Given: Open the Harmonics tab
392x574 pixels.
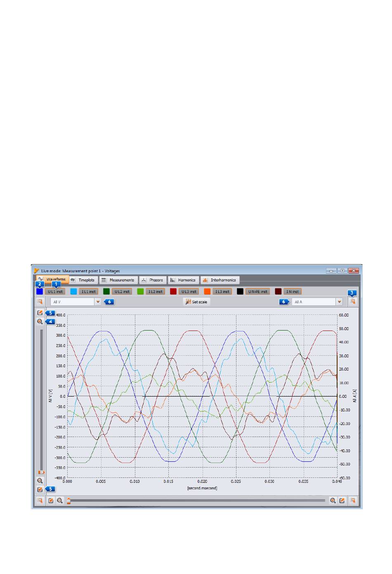Looking at the screenshot, I should [x=184, y=280].
